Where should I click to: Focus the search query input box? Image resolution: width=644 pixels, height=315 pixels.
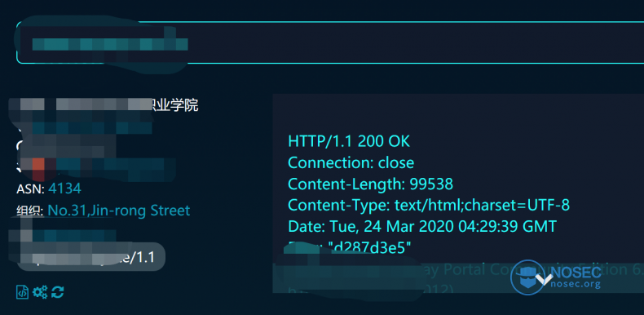(330, 42)
